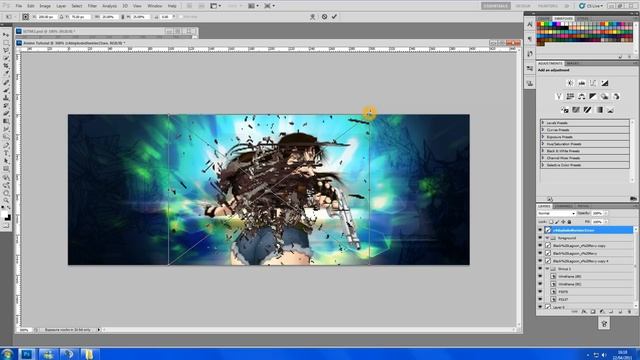
Task: Commit the transform with the checkmark
Action: (x=334, y=17)
